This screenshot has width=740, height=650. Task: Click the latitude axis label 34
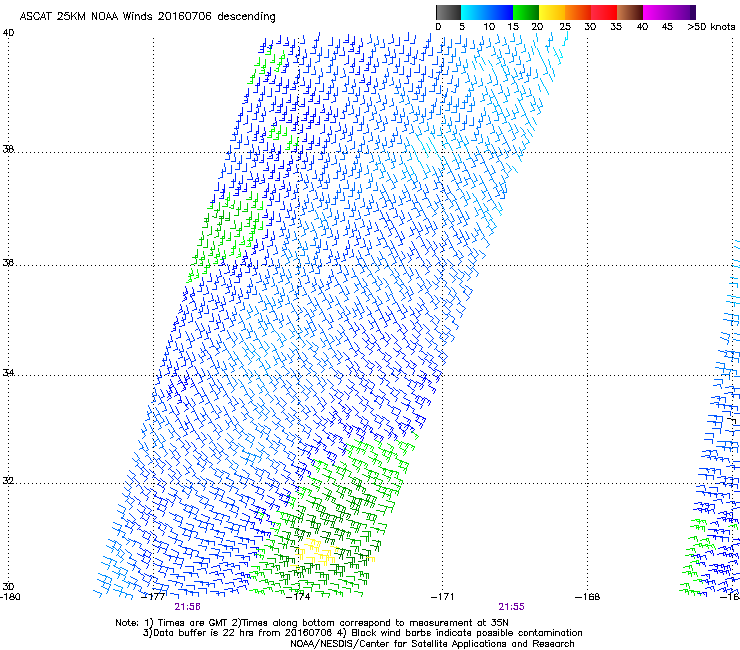click(8, 373)
